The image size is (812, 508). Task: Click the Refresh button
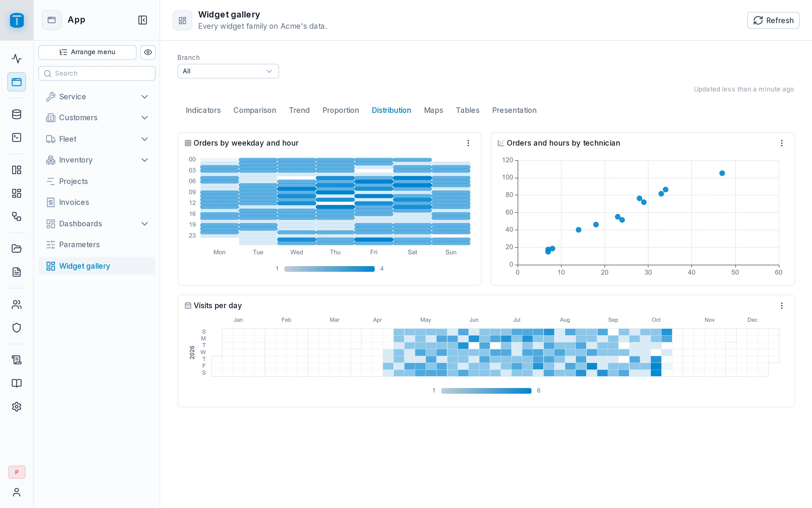pyautogui.click(x=773, y=21)
